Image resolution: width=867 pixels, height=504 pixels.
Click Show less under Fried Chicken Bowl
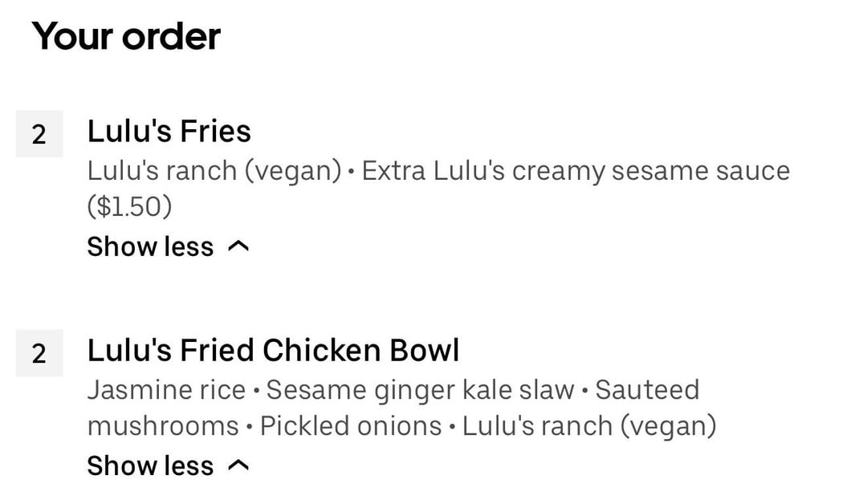click(x=150, y=465)
